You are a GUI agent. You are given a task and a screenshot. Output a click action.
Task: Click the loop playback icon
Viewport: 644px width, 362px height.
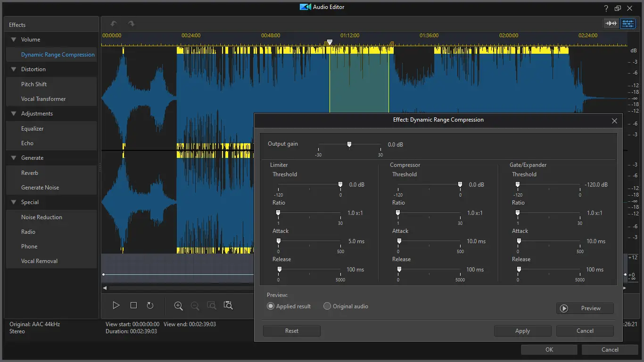click(150, 305)
